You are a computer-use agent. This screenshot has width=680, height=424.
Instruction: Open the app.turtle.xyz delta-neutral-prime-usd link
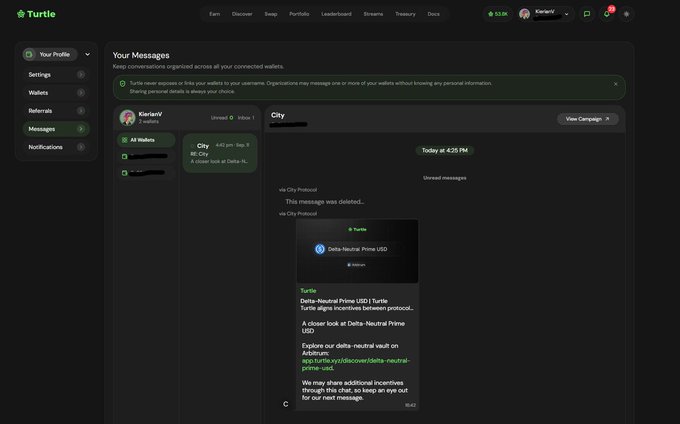[356, 364]
